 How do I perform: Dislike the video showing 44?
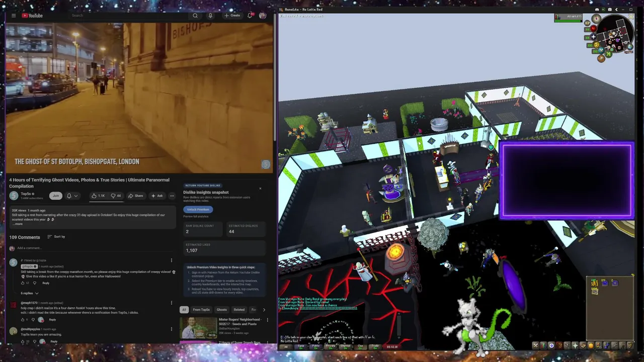116,196
